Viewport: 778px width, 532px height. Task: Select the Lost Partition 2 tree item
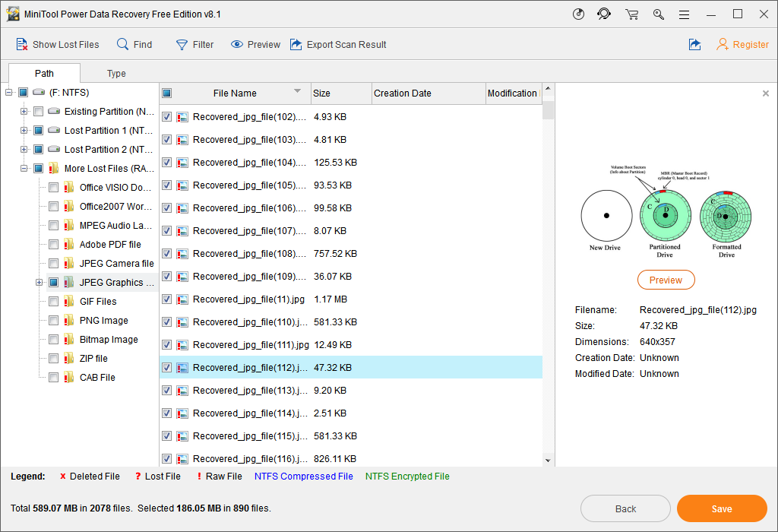pos(108,150)
